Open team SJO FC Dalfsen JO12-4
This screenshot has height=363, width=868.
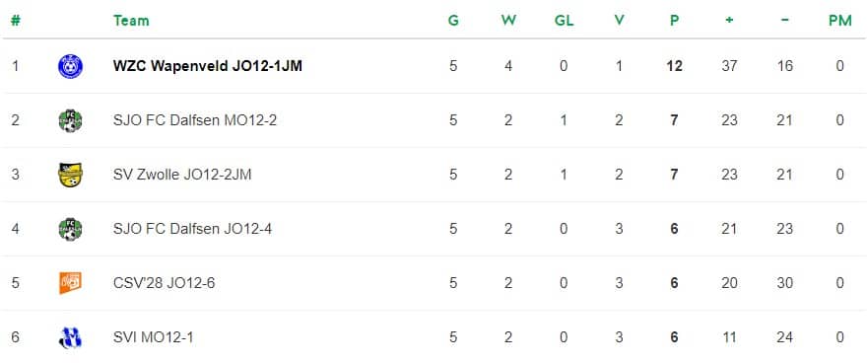tap(192, 229)
